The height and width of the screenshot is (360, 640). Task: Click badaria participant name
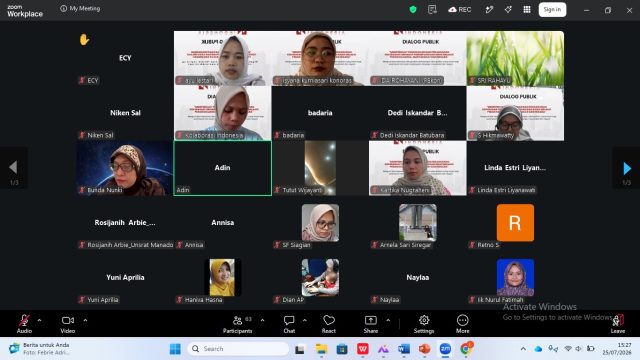[x=320, y=113]
